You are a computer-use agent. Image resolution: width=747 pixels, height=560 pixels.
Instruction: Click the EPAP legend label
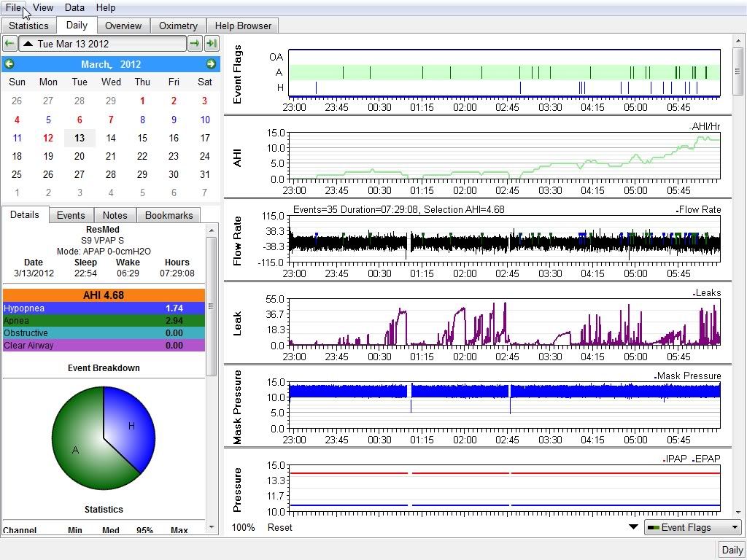[x=707, y=459]
